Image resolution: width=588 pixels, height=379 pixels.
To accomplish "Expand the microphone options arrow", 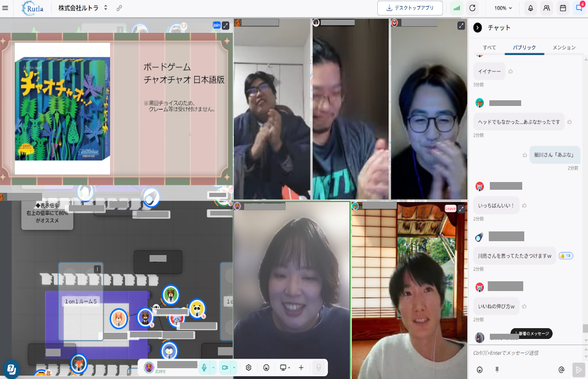I will pos(213,367).
